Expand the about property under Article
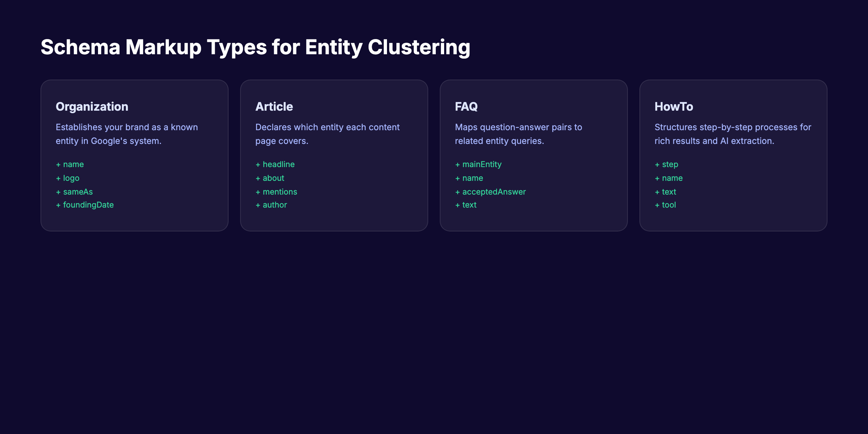 coord(270,178)
